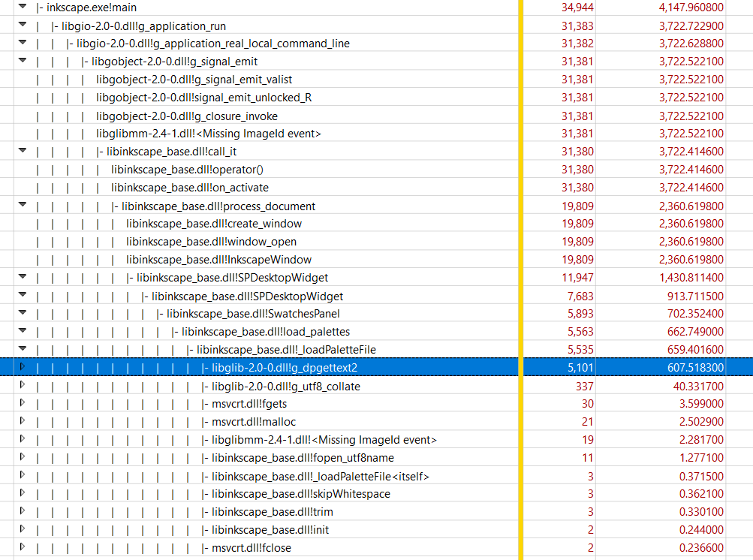Expand the g_utf8_collate node
Viewport: 753px width, 560px height.
(x=22, y=384)
